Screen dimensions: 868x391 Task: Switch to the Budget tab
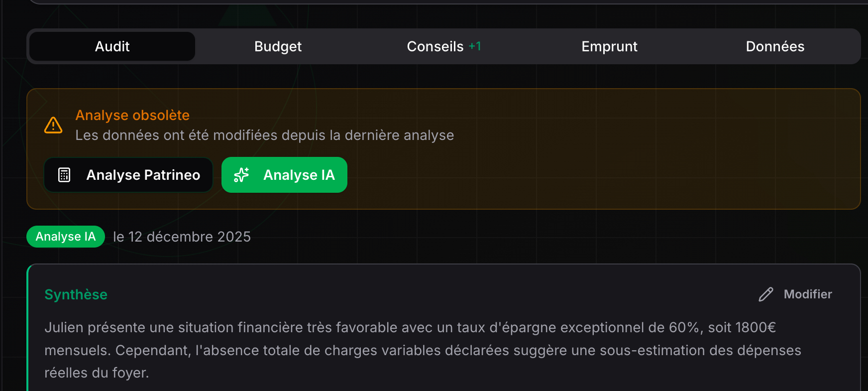point(278,46)
